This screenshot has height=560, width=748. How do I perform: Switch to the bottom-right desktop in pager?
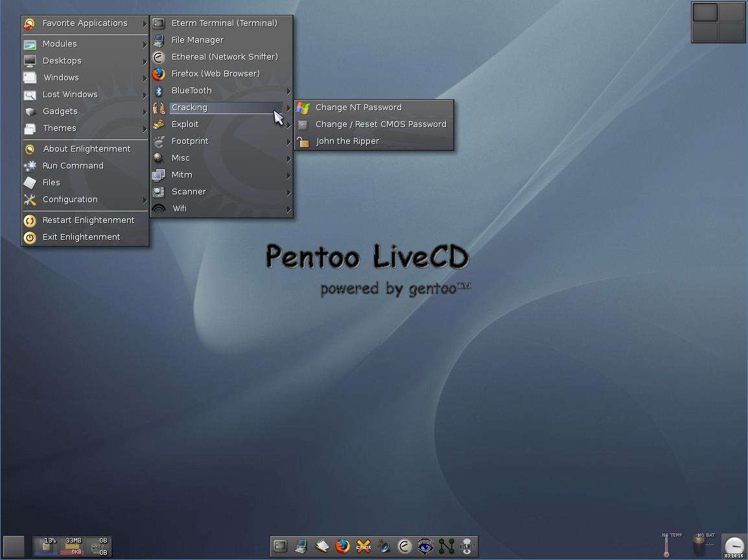(x=731, y=32)
